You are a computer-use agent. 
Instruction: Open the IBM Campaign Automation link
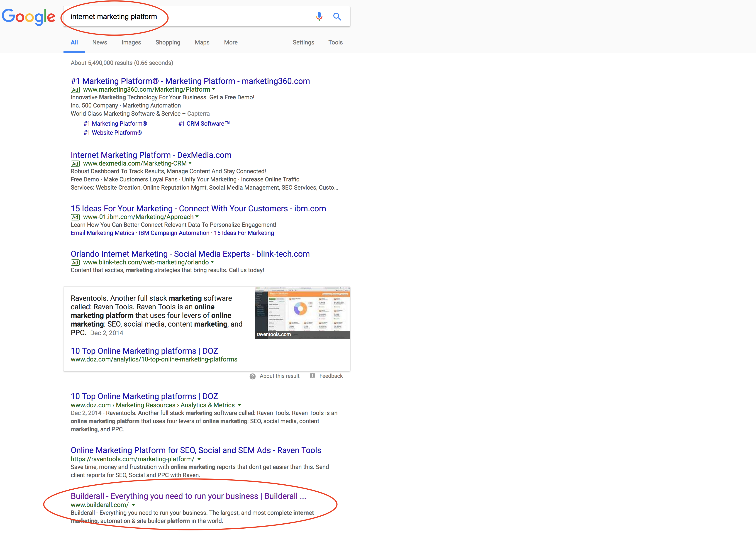click(x=174, y=233)
